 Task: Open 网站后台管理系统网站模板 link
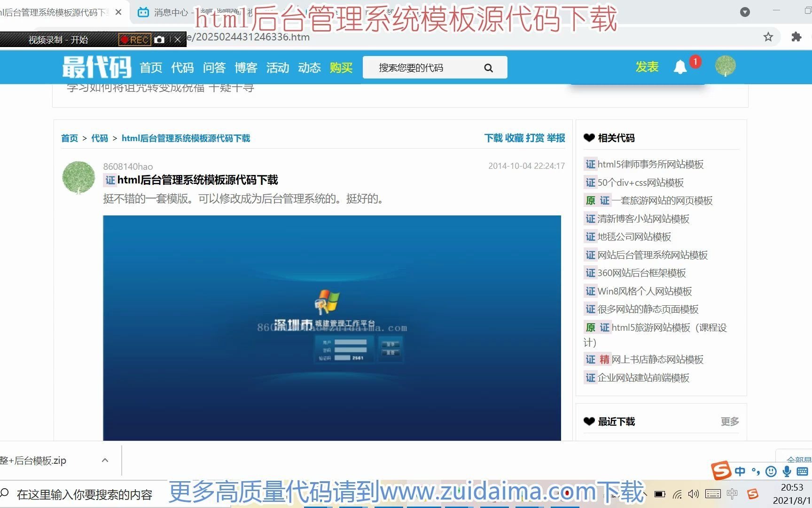pyautogui.click(x=653, y=255)
